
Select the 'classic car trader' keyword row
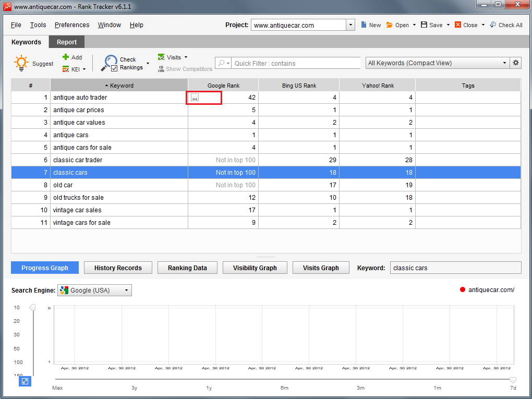[x=266, y=160]
